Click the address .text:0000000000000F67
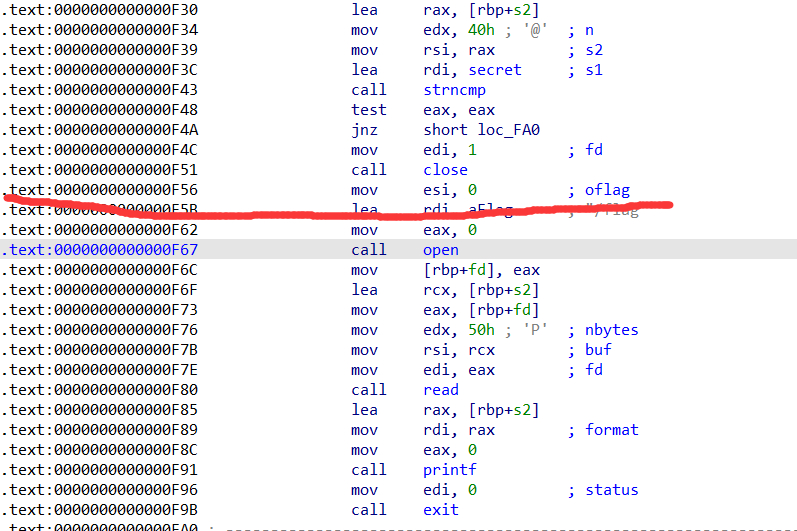Image resolution: width=797 pixels, height=531 pixels. click(x=100, y=250)
